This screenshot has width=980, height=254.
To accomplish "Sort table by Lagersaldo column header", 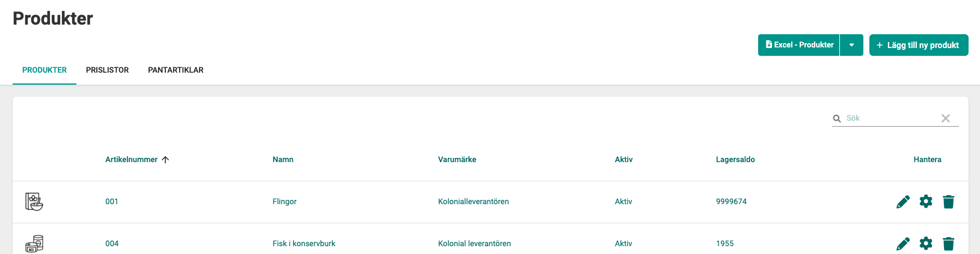I will pyautogui.click(x=735, y=160).
